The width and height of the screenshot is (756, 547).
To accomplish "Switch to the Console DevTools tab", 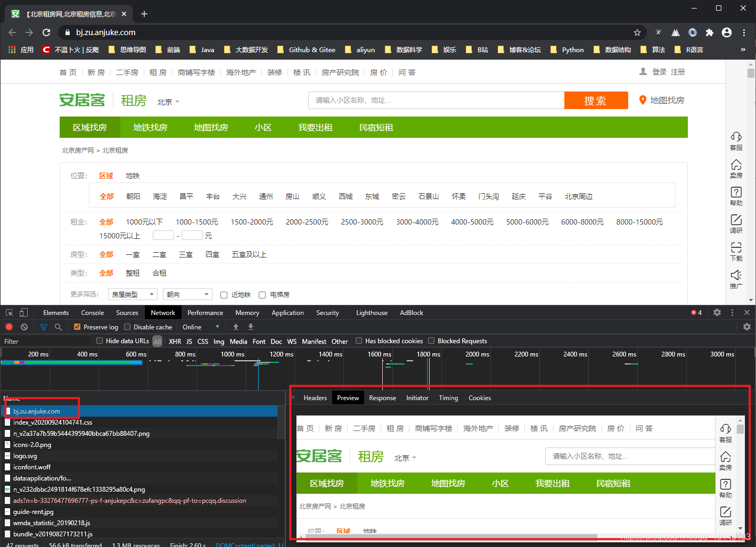I will pyautogui.click(x=93, y=313).
